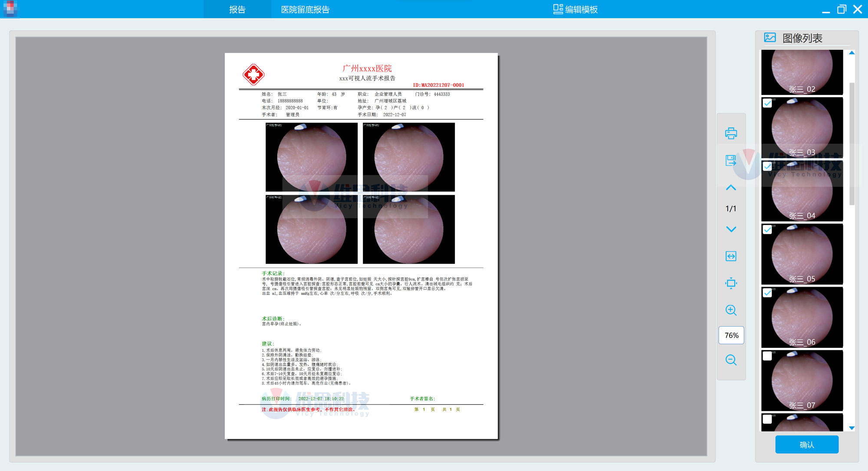Go to next page with down chevron
This screenshot has height=471, width=868.
(x=731, y=229)
